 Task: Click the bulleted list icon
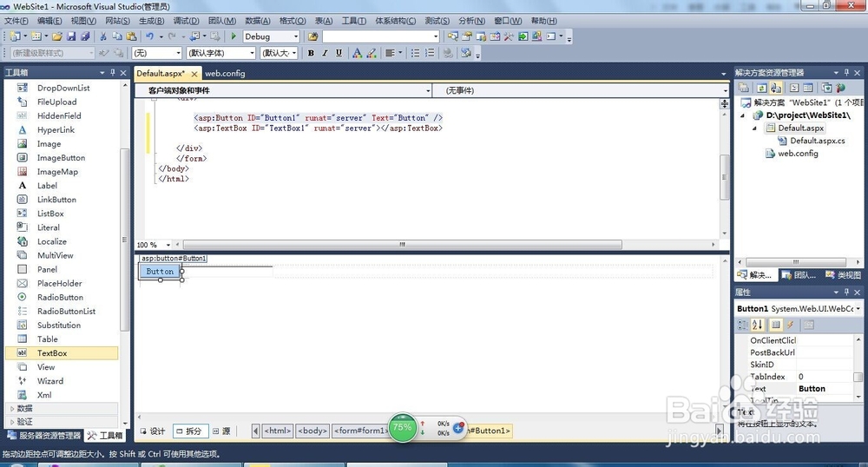415,53
